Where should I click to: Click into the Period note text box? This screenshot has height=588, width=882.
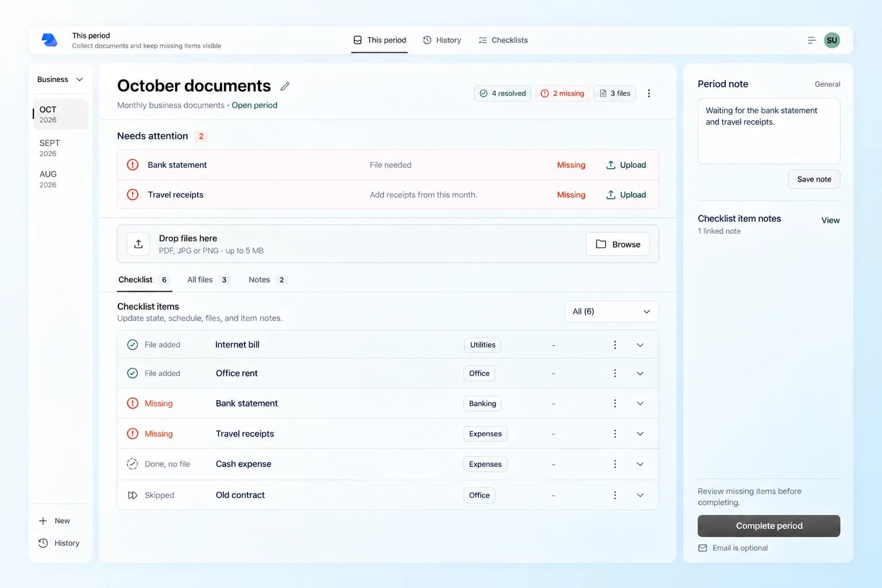pos(769,131)
